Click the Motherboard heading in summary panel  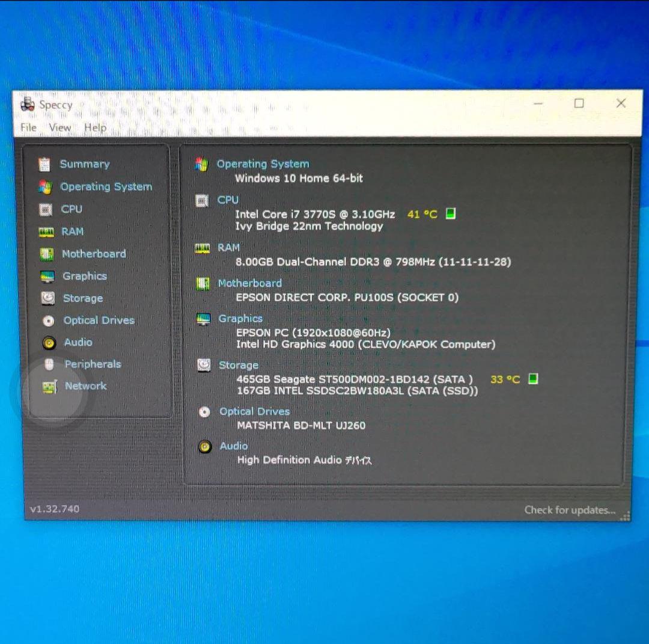pos(249,283)
